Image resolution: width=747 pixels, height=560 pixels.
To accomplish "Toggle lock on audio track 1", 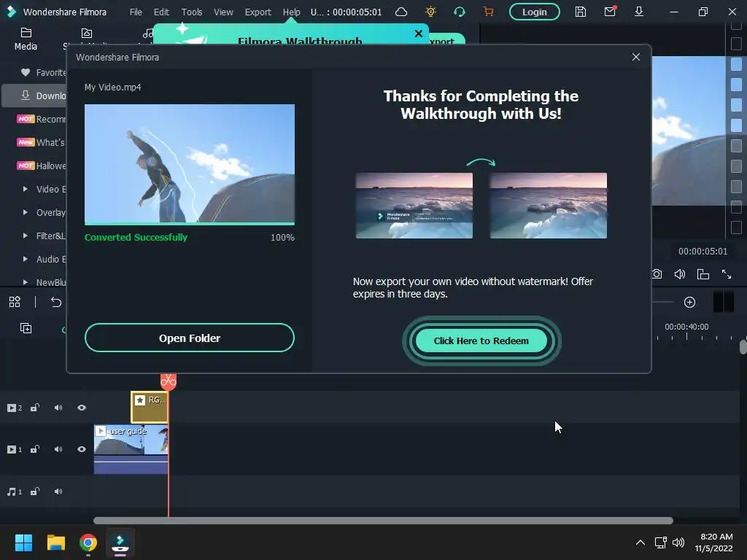I will 35,491.
